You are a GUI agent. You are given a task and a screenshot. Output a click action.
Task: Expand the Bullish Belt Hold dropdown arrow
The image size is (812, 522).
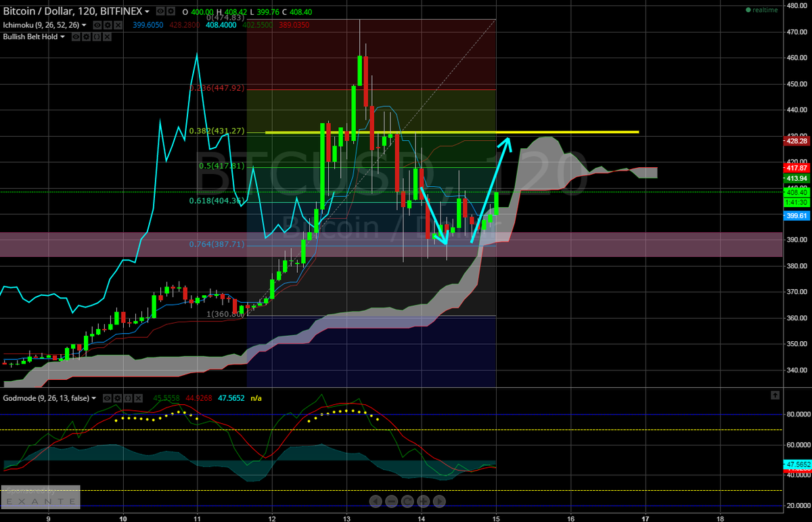click(x=62, y=37)
